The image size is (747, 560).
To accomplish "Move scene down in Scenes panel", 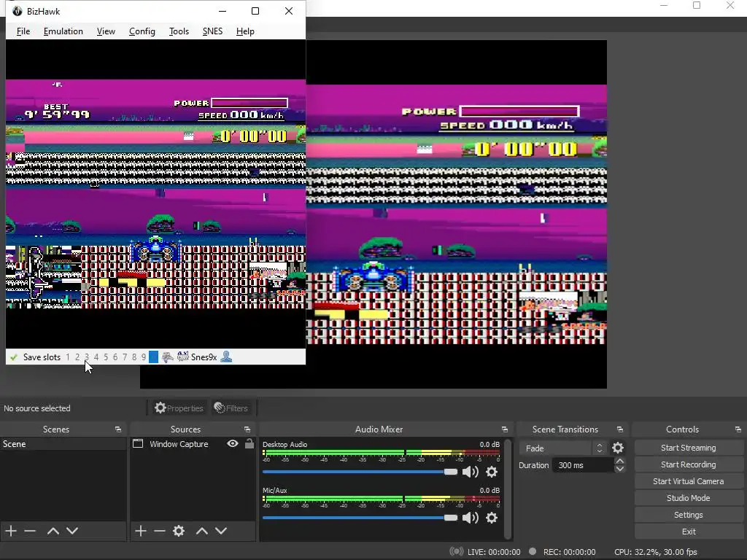I will click(72, 531).
